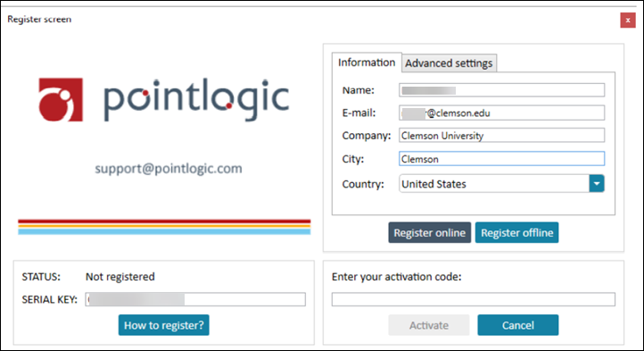644x351 pixels.
Task: Open the United States country combo box
Action: [501, 183]
